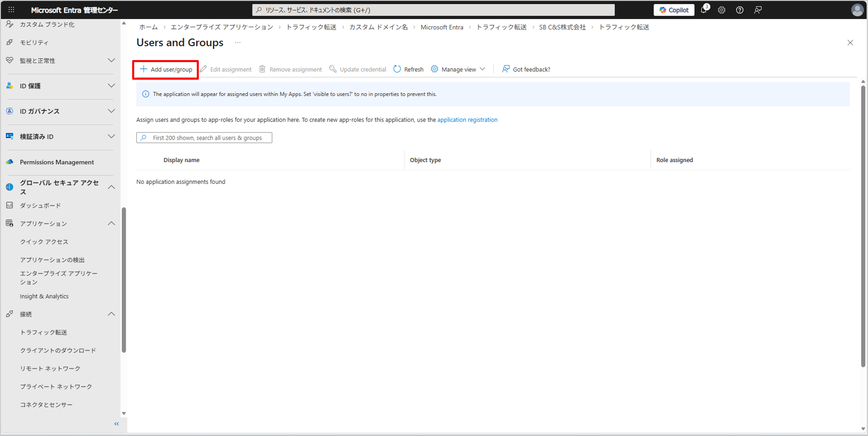Click the ellipsis next to Users and Groups

(237, 42)
